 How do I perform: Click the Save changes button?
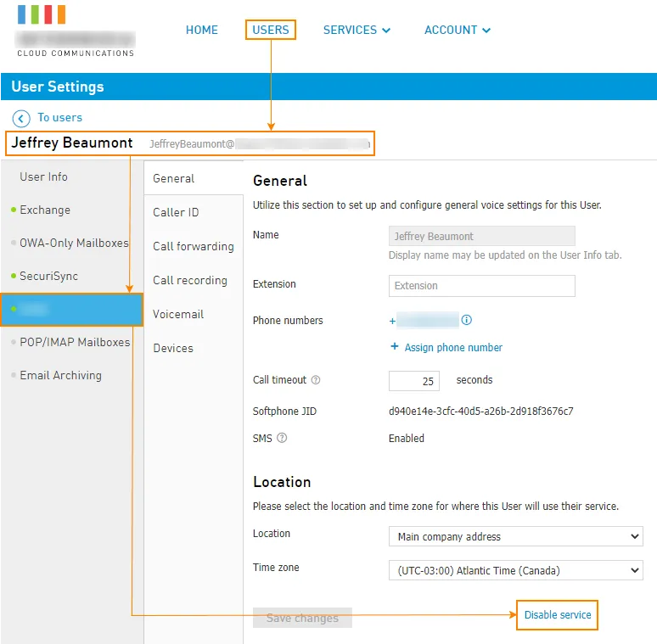click(x=302, y=618)
